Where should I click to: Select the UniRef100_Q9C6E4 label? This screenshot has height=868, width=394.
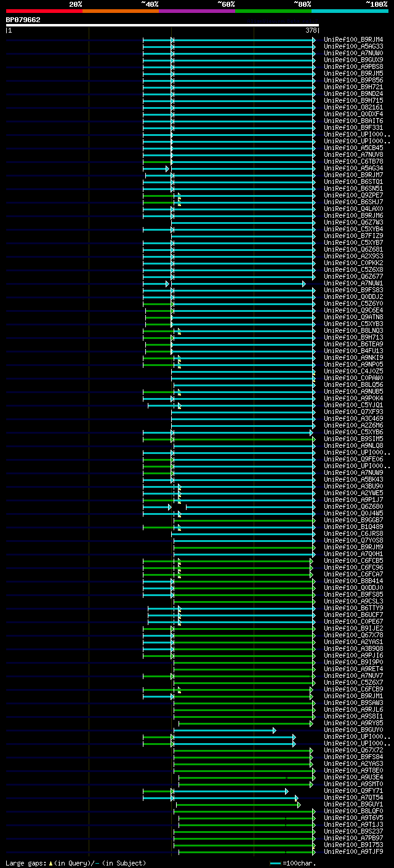[x=353, y=310]
